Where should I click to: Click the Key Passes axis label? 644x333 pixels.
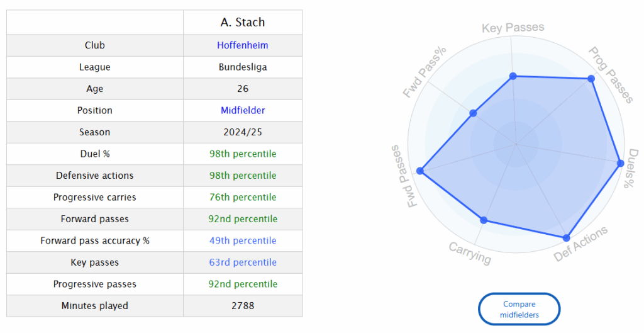(x=513, y=28)
